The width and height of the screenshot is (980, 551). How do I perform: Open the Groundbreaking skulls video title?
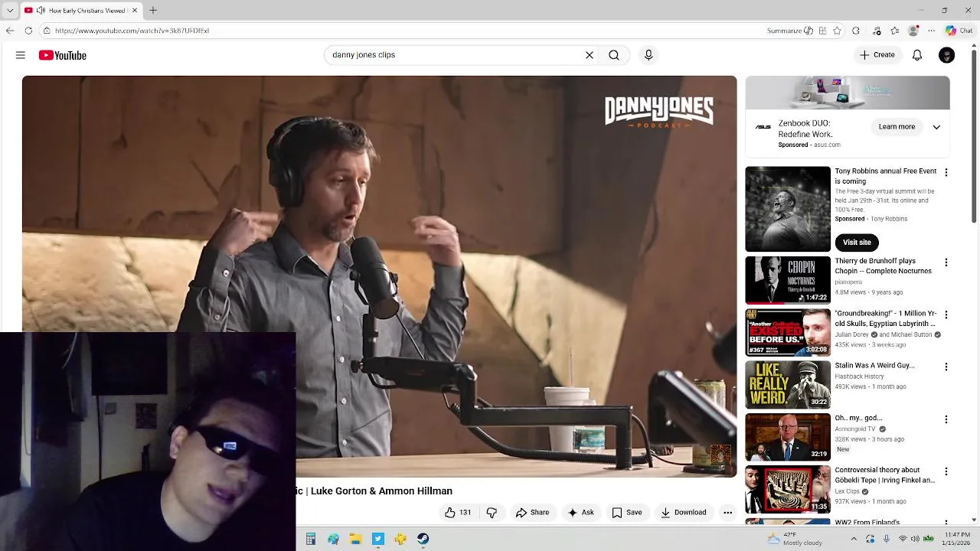click(886, 318)
